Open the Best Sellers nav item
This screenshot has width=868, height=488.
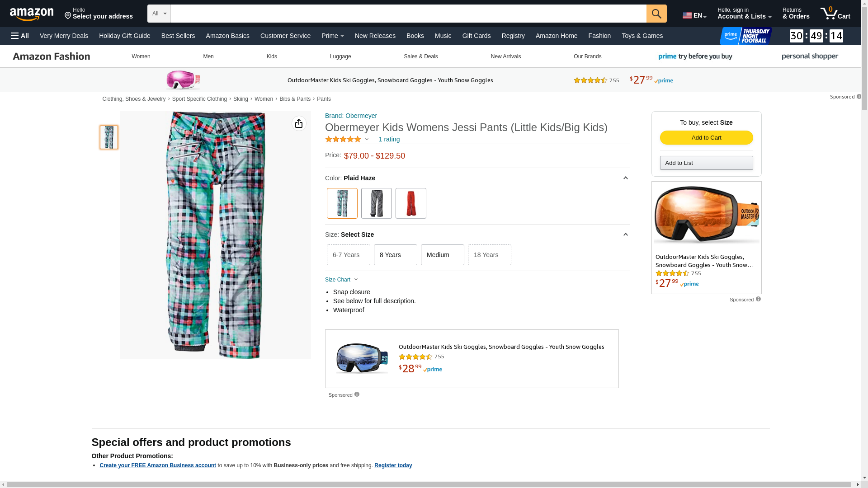coord(178,36)
